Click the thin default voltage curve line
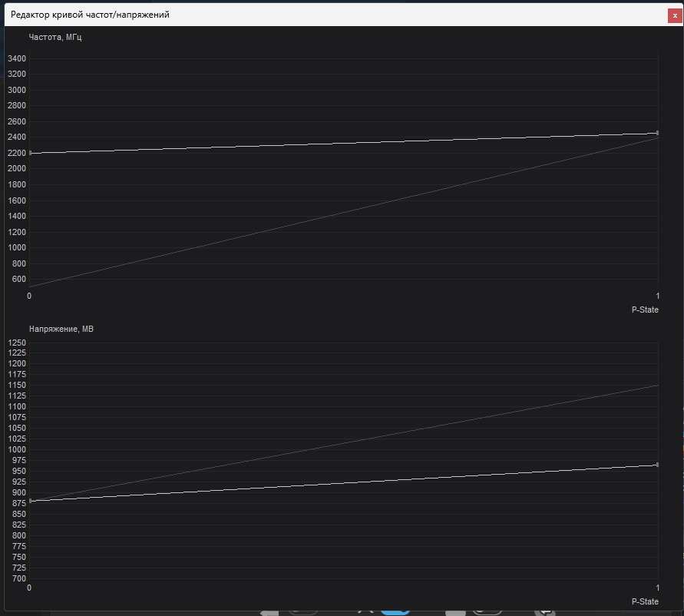The image size is (684, 616). [344, 443]
